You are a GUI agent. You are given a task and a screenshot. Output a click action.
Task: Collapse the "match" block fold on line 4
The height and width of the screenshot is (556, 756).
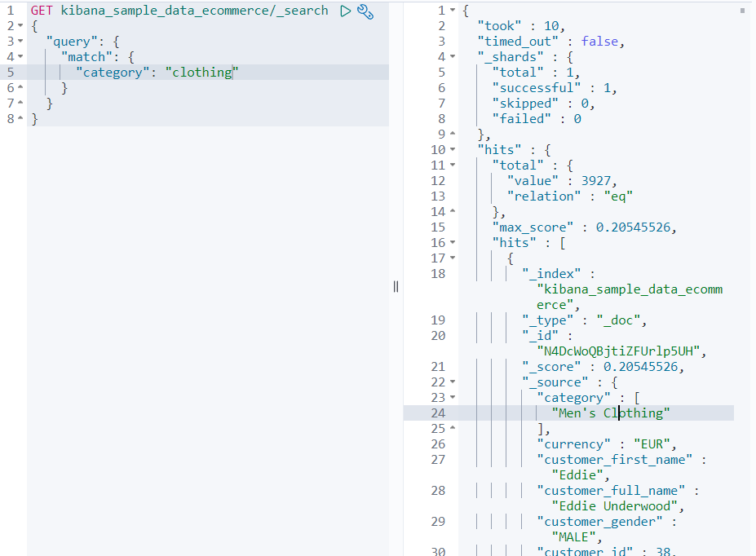coord(20,57)
